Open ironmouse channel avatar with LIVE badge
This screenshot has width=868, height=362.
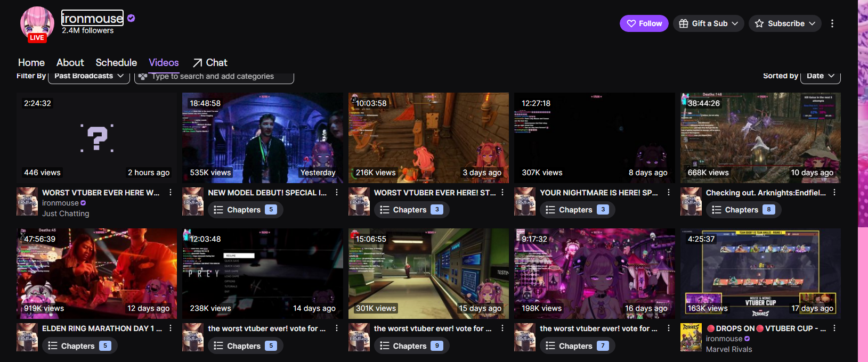[x=37, y=24]
